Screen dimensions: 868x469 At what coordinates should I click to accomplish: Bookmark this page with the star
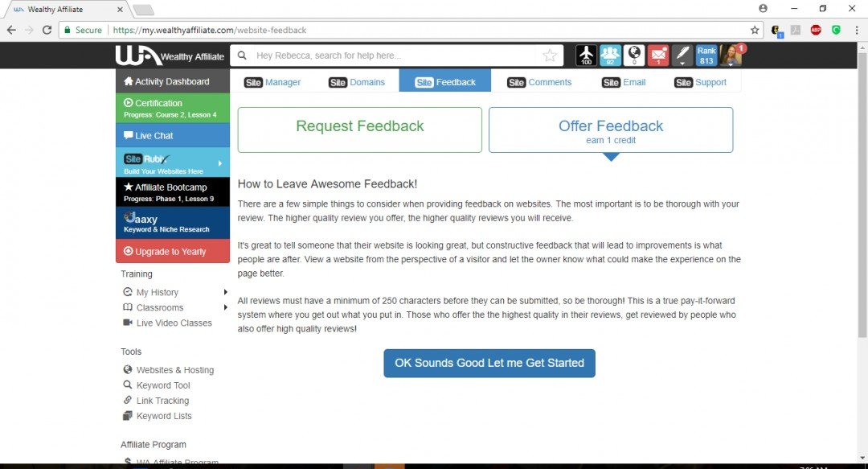[x=755, y=30]
